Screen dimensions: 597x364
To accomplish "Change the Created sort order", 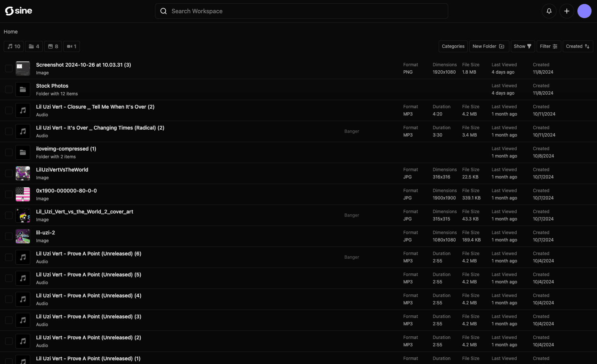I will (x=578, y=46).
